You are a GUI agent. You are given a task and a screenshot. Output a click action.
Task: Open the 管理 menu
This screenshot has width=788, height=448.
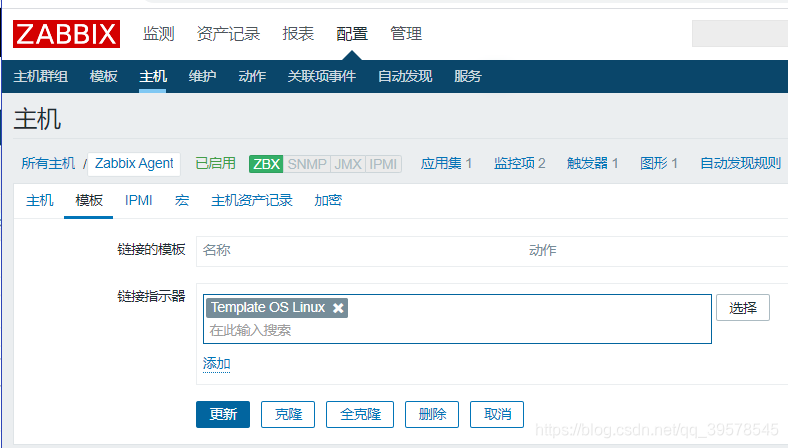[x=406, y=34]
